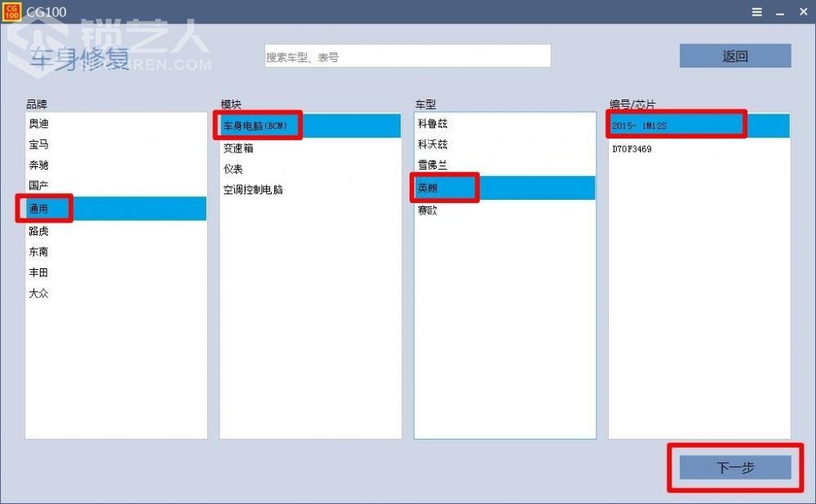Select car model 科鲁兹
Screen dimensions: 816x504
tap(505, 124)
